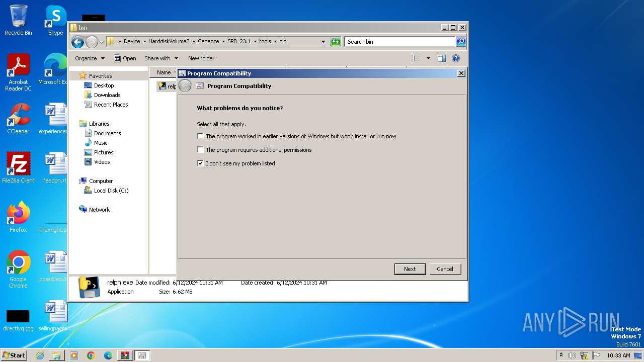Open Windows Media Player taskbar icon
644x362 pixels.
74,355
